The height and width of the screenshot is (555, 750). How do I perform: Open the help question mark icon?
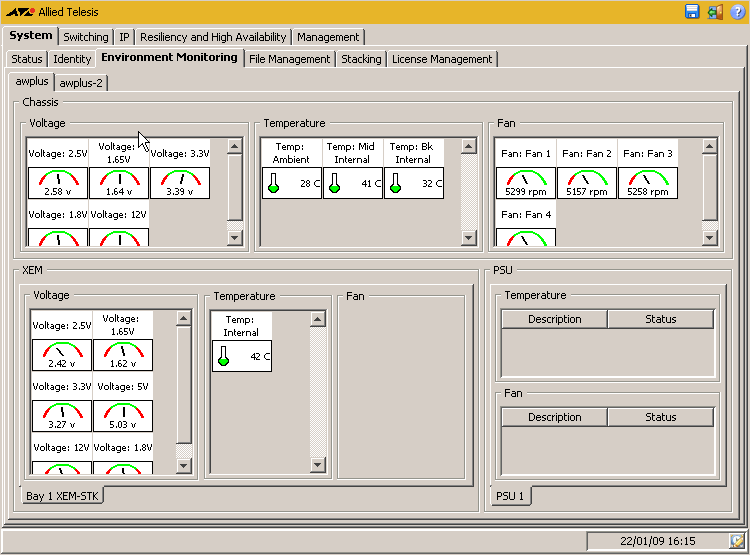coord(737,12)
